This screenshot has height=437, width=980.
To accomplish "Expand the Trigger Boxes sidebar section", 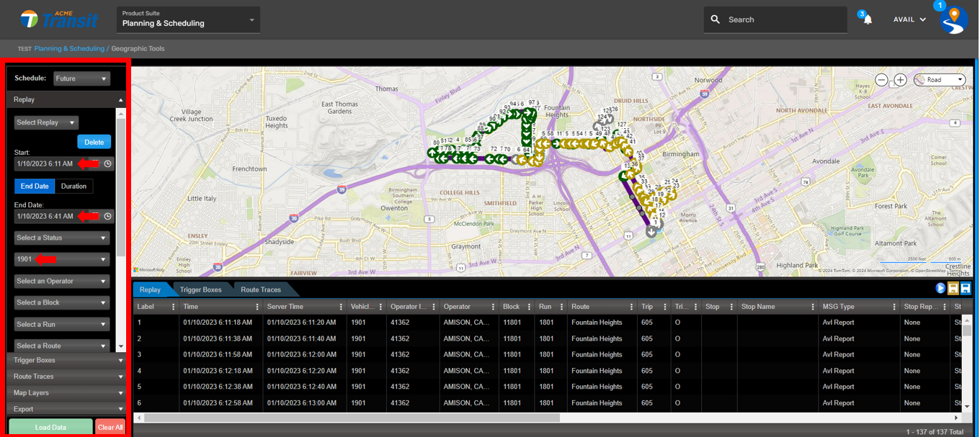I will point(66,360).
